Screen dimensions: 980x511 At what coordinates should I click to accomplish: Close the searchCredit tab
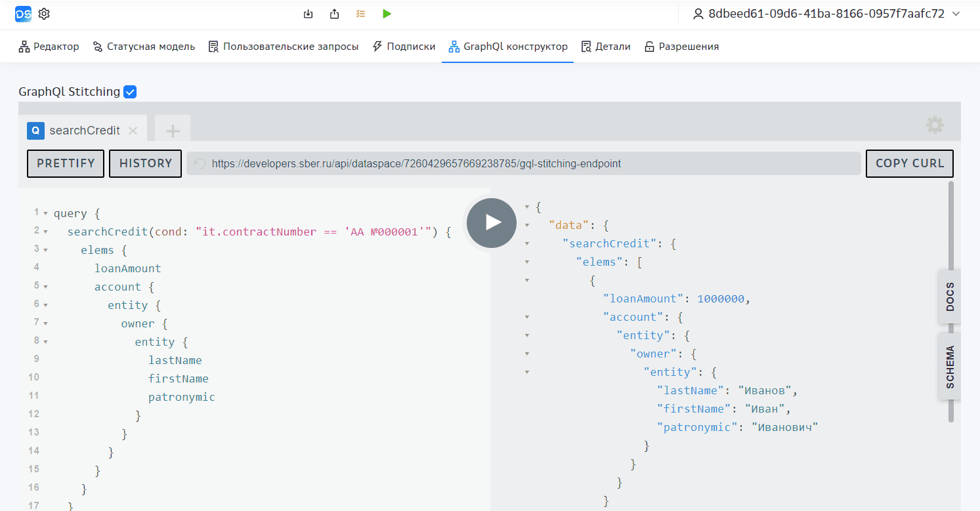(x=133, y=131)
